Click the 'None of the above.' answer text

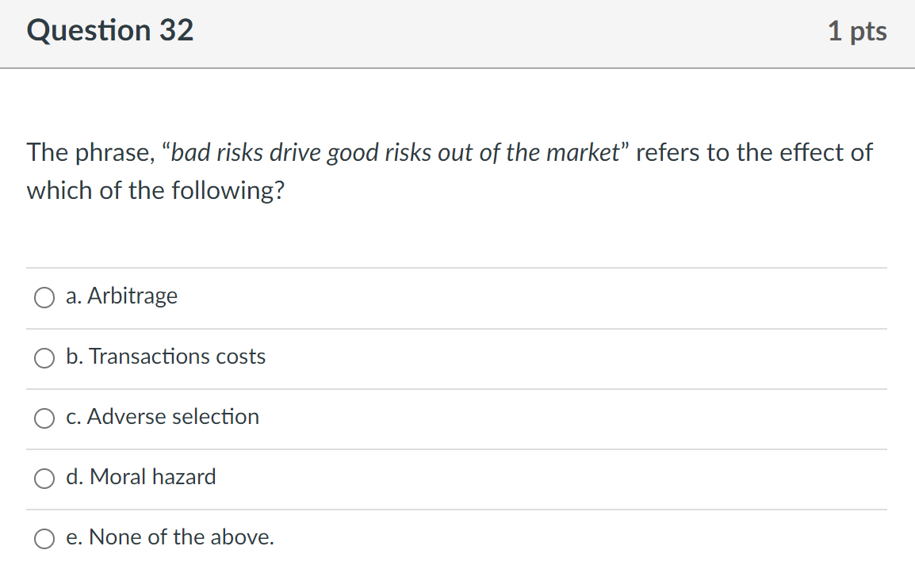170,537
